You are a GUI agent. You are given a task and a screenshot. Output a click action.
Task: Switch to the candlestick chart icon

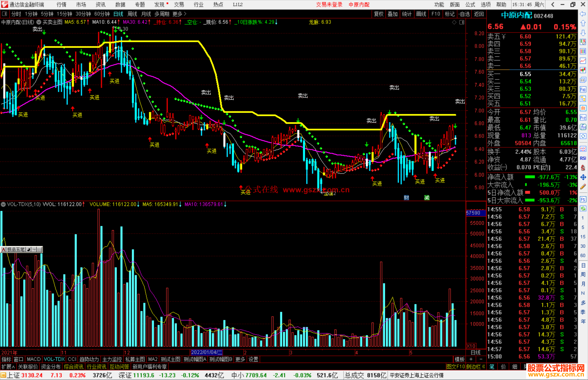583,70
